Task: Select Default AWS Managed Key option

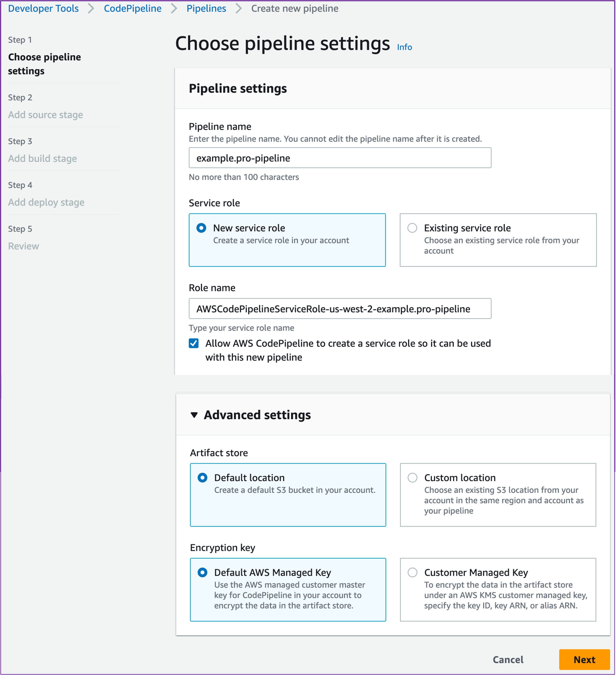Action: [202, 572]
